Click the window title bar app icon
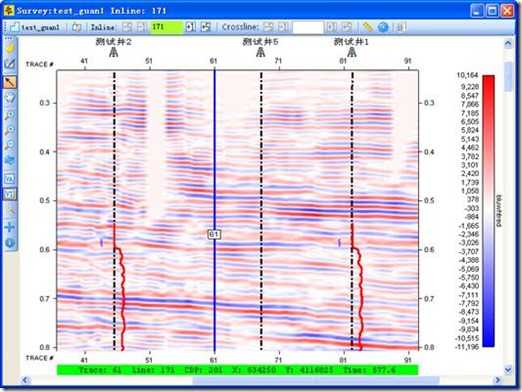This screenshot has height=392, width=522. click(9, 10)
